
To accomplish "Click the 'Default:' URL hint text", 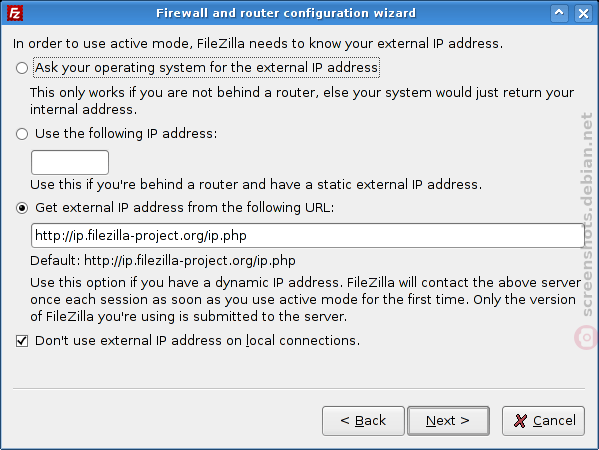I will click(163, 261).
